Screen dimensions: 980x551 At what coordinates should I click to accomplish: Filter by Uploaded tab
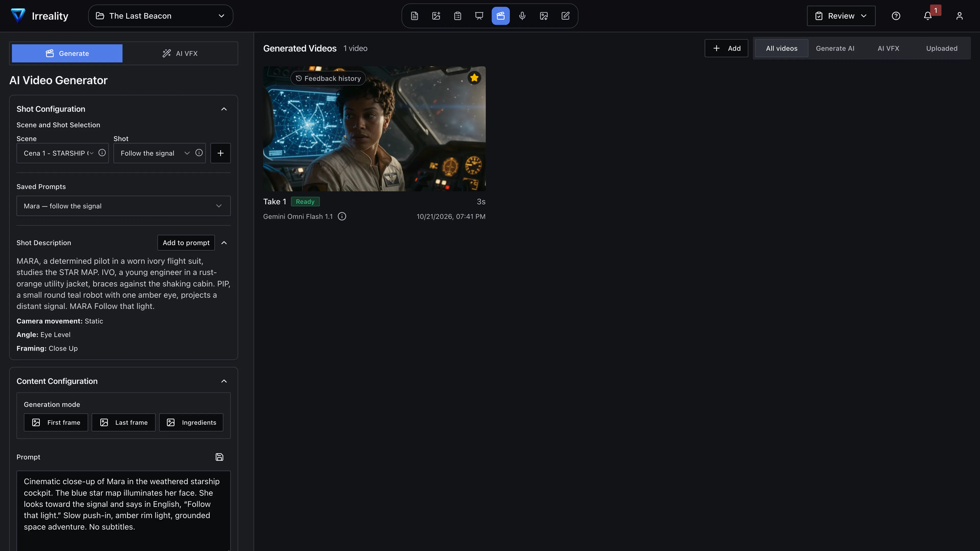point(941,48)
